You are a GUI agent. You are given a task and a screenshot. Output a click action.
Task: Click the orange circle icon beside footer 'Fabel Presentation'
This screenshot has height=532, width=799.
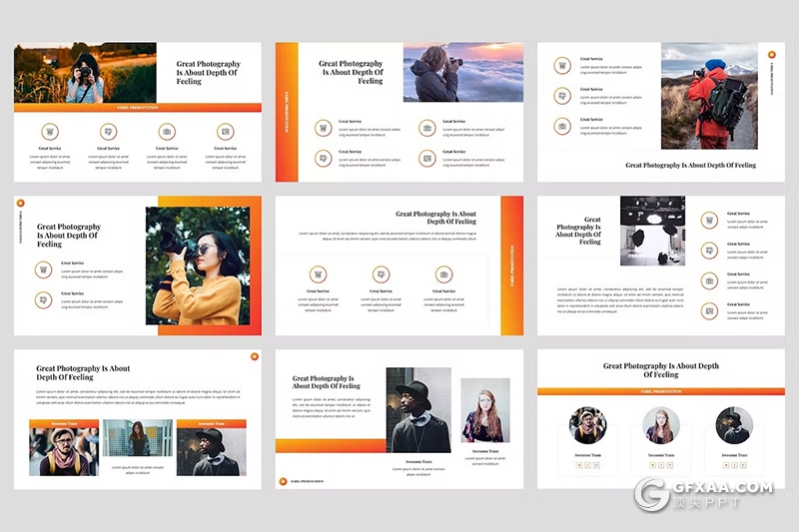(x=283, y=481)
